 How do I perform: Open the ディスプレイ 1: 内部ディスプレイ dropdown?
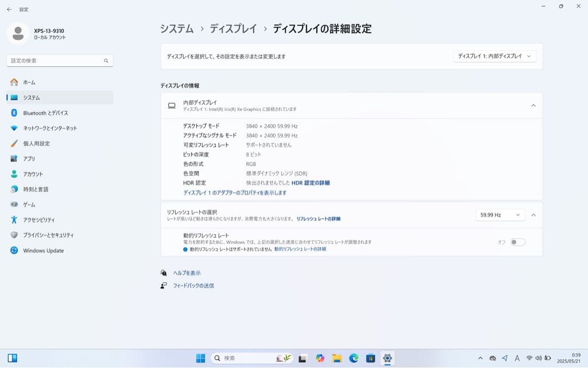[494, 56]
